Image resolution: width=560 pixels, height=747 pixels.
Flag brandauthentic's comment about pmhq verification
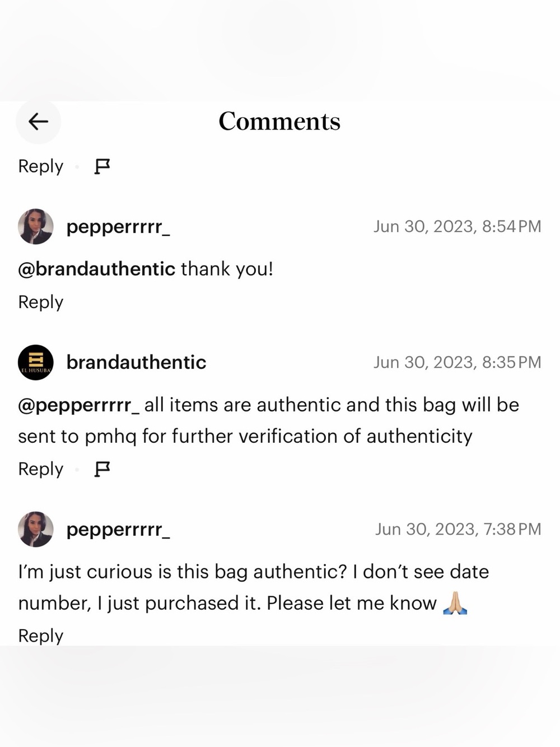click(x=102, y=469)
